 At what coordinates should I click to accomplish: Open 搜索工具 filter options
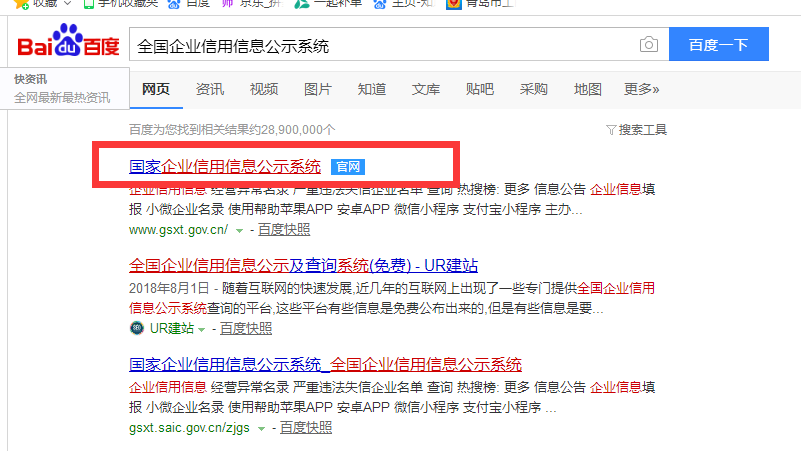click(637, 130)
